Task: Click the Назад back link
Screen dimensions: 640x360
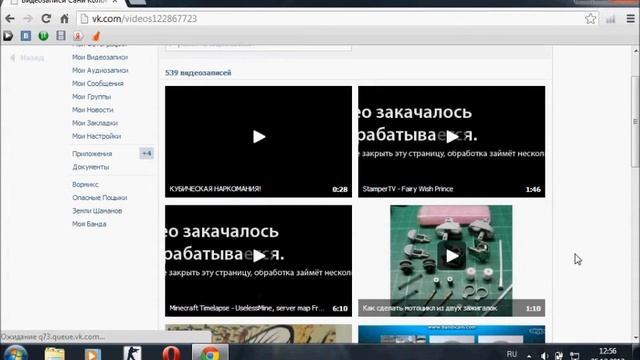Action: (27, 58)
